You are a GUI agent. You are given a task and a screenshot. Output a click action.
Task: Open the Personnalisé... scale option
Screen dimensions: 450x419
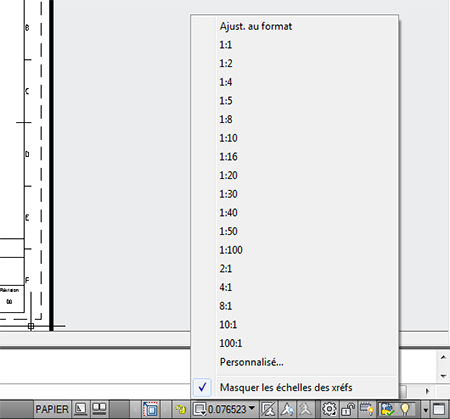tap(295, 362)
